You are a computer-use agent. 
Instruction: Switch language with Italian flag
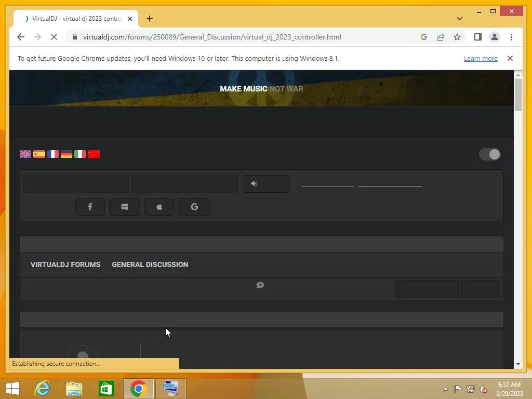80,154
